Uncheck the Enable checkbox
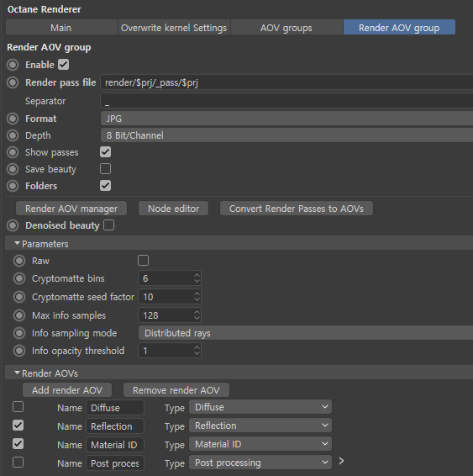This screenshot has height=476, width=473. pyautogui.click(x=64, y=65)
